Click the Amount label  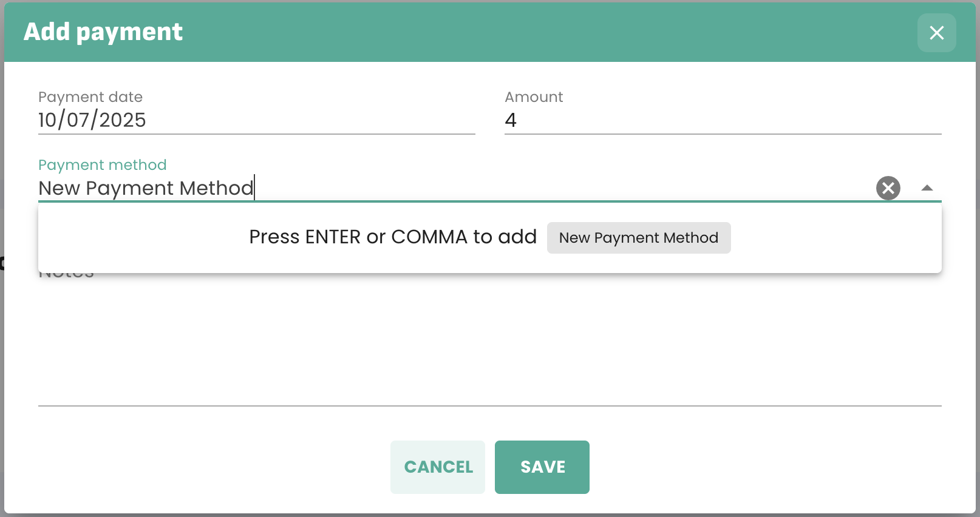[x=534, y=97]
